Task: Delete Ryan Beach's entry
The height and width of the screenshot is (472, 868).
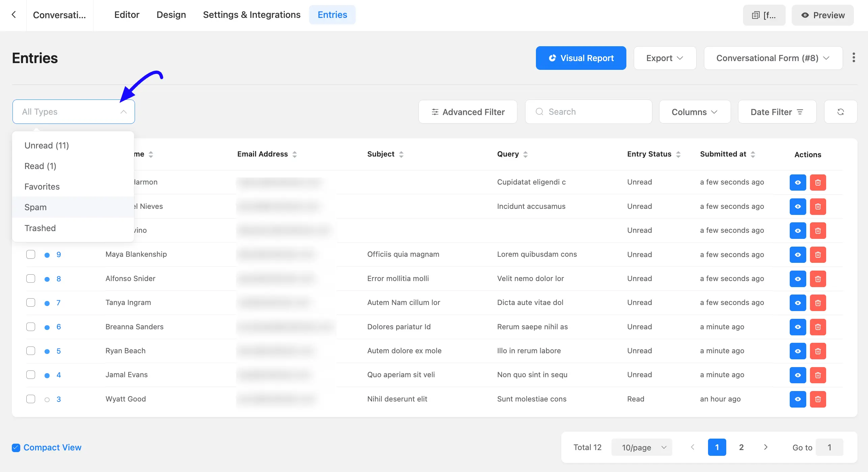Action: [x=818, y=351]
